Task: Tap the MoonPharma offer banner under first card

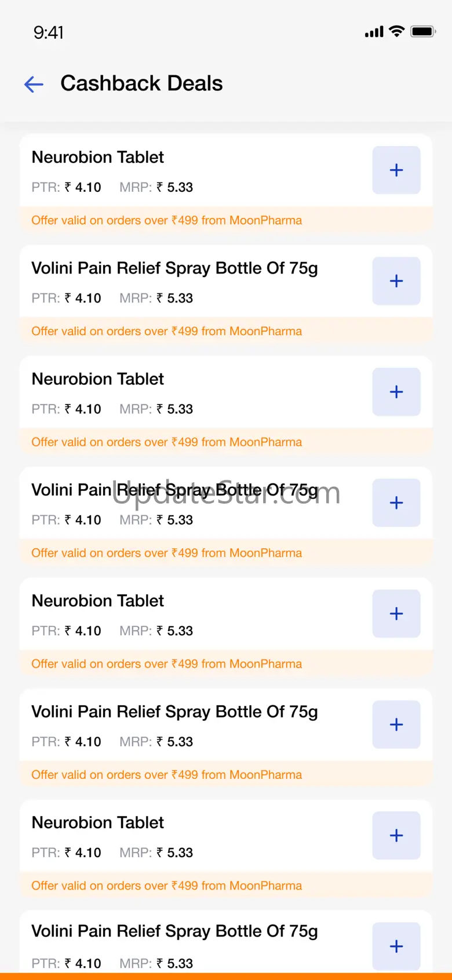Action: pos(167,220)
